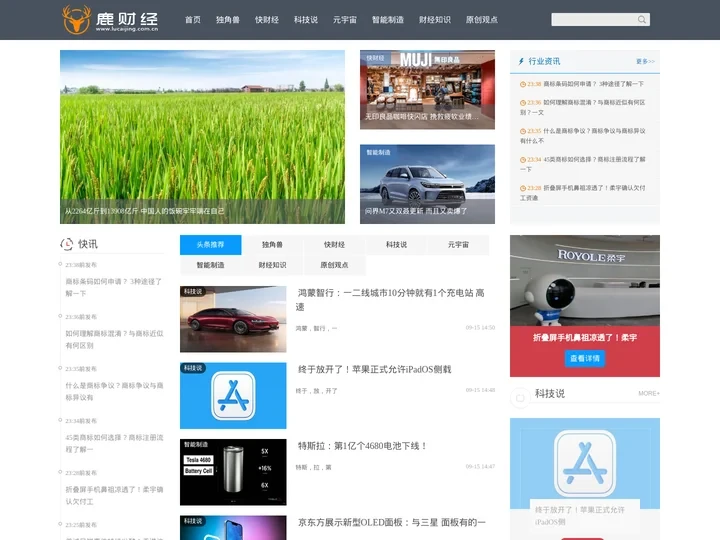The image size is (720, 540).
Task: Open 首页 in the top navigation
Action: pos(193,20)
